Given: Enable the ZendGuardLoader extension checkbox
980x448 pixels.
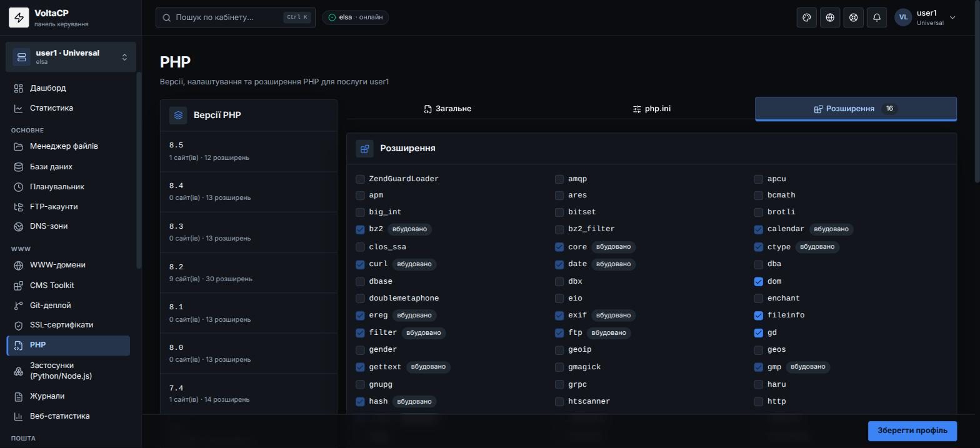Looking at the screenshot, I should (x=360, y=179).
